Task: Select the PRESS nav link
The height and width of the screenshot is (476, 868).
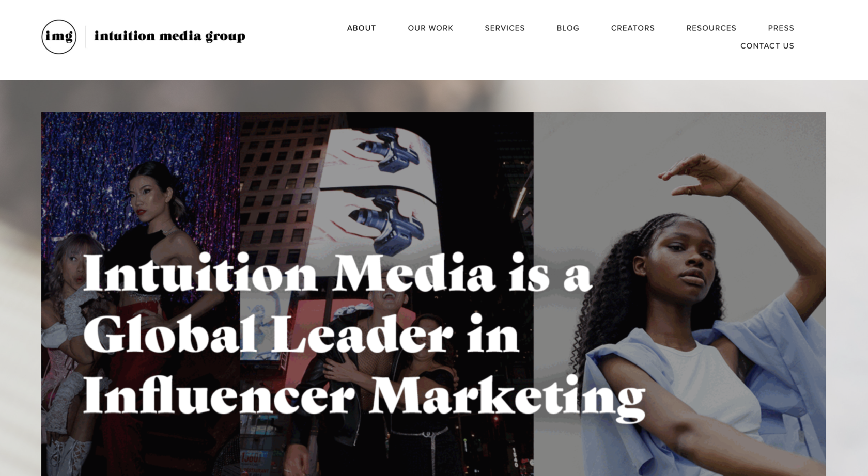Action: pos(781,28)
